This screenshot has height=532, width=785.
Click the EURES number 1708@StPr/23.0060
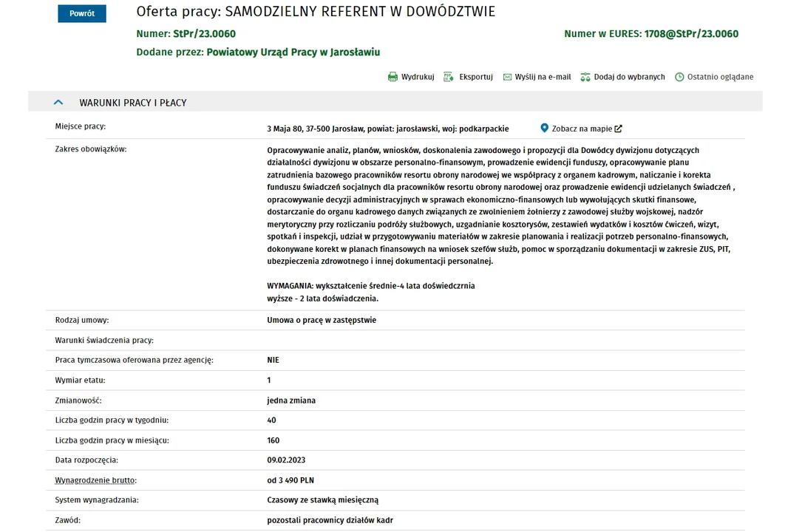(x=691, y=33)
